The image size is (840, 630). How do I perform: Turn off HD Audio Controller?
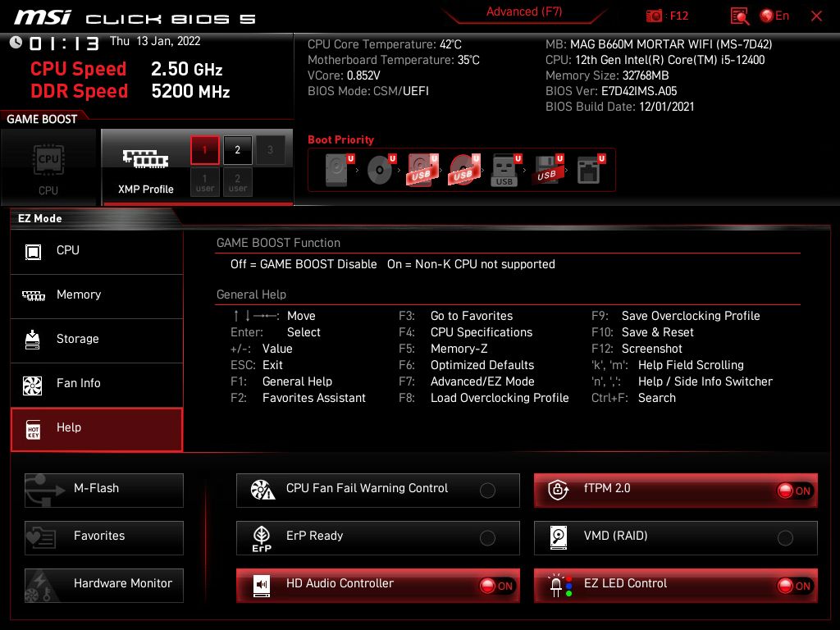click(x=377, y=586)
